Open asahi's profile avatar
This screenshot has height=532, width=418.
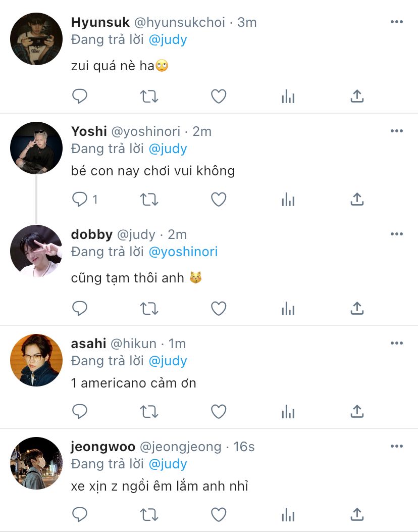(x=36, y=360)
